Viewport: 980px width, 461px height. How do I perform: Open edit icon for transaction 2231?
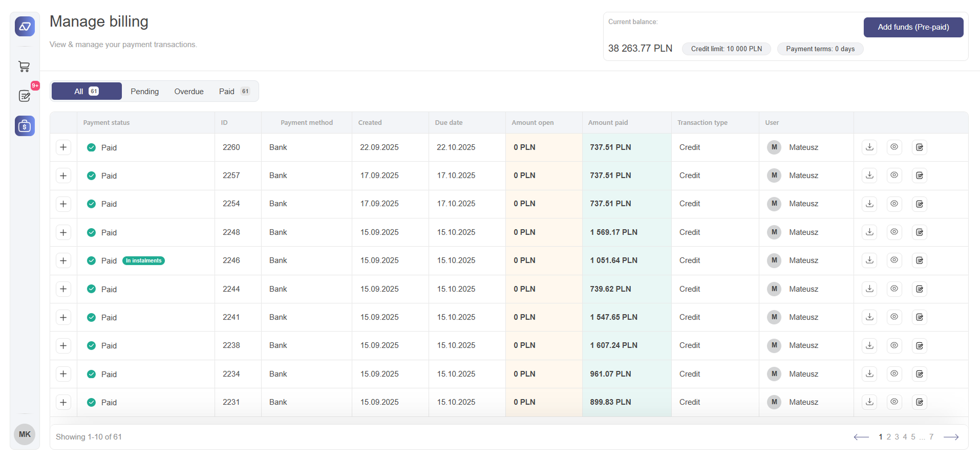tap(920, 402)
